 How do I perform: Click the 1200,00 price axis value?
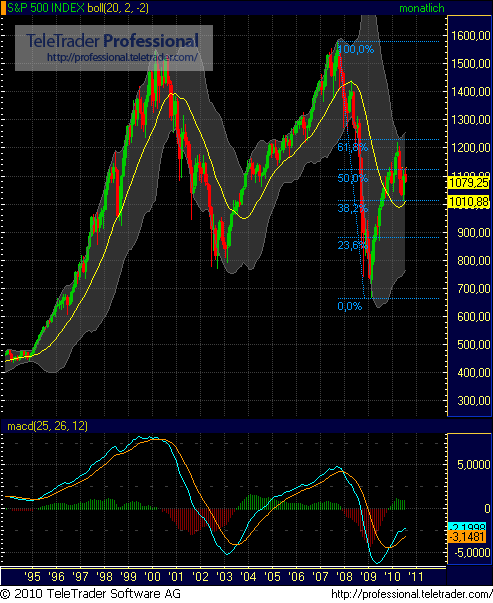click(x=471, y=148)
